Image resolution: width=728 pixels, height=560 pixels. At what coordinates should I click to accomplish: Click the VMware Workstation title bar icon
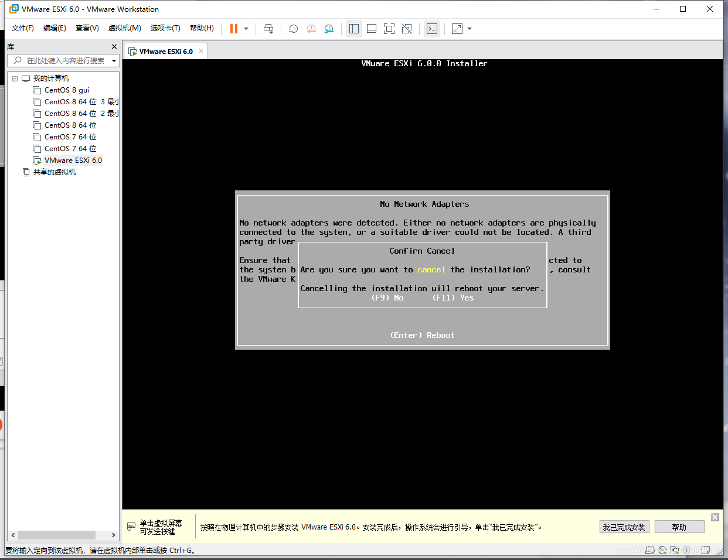(x=14, y=9)
